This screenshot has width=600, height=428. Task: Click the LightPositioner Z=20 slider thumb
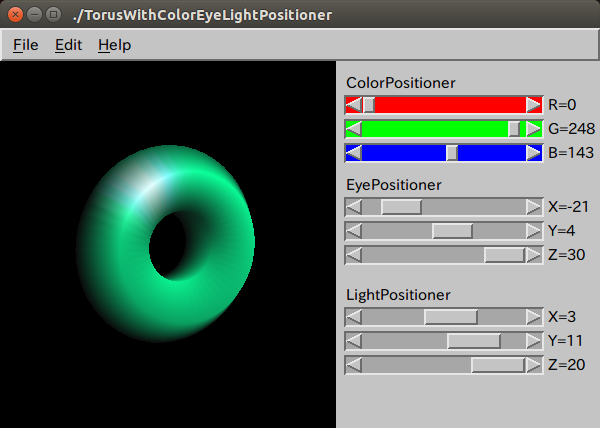click(498, 365)
